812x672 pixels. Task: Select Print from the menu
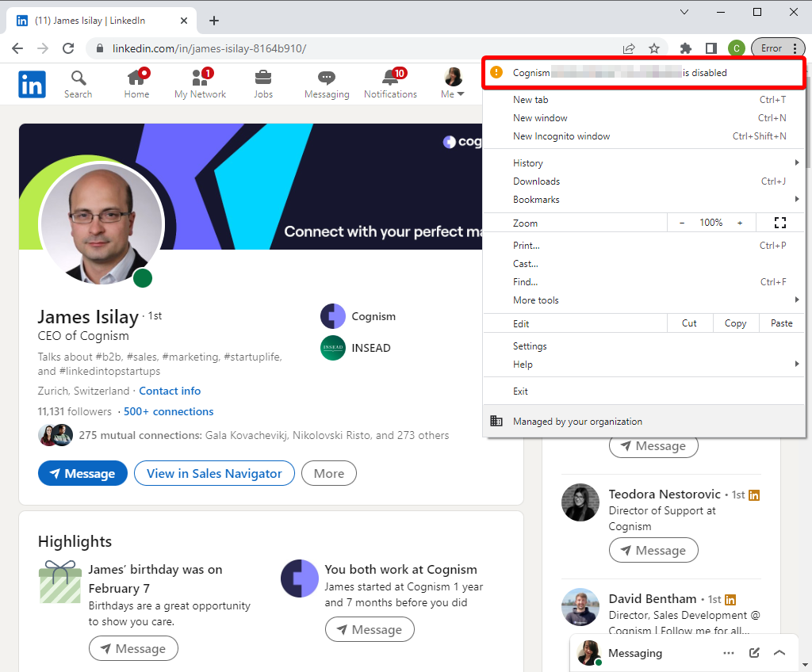pyautogui.click(x=644, y=246)
